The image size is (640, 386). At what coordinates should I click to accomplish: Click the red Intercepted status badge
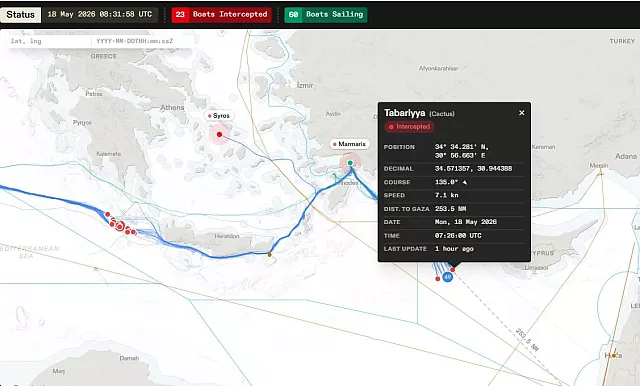pyautogui.click(x=409, y=127)
